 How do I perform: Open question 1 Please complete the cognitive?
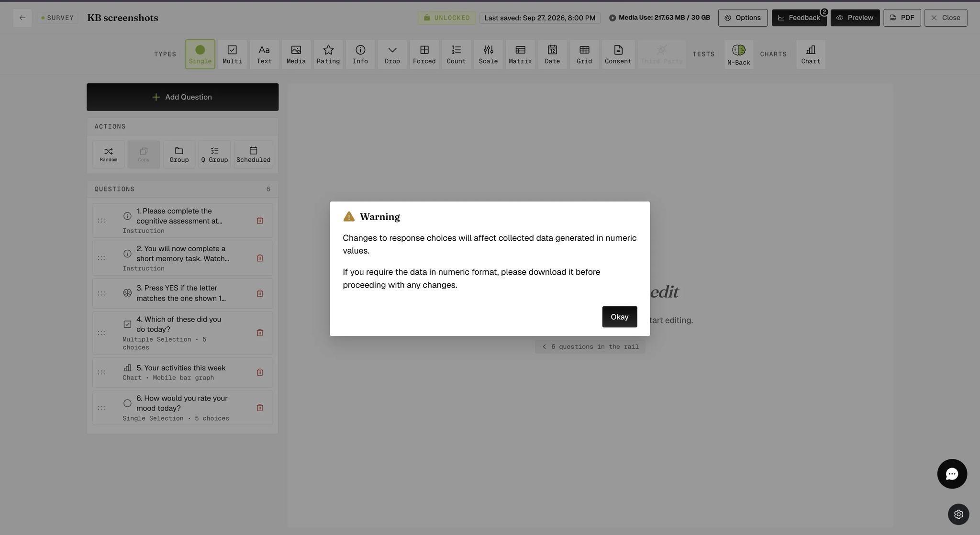click(x=182, y=221)
